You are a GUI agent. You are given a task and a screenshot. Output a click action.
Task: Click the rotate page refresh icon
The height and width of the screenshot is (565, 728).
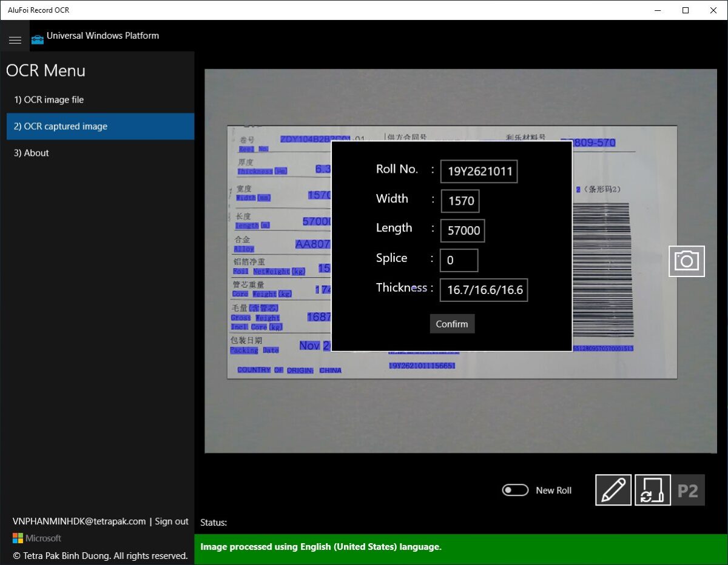[x=652, y=490]
